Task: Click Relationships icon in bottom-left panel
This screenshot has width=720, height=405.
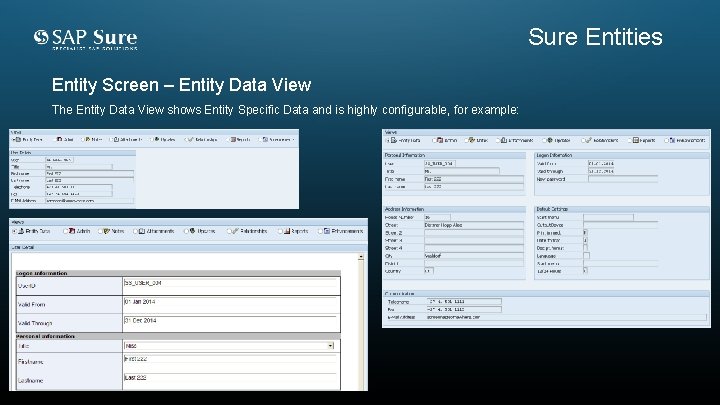Action: pyautogui.click(x=235, y=231)
